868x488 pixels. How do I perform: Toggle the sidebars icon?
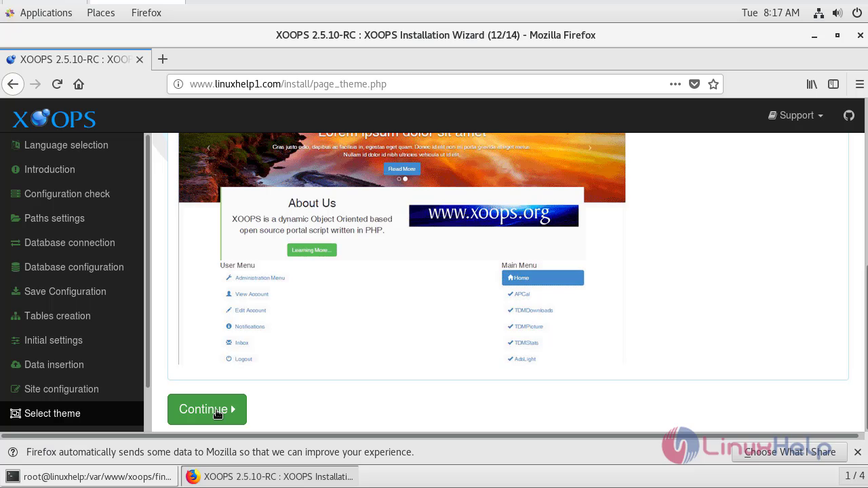(833, 84)
